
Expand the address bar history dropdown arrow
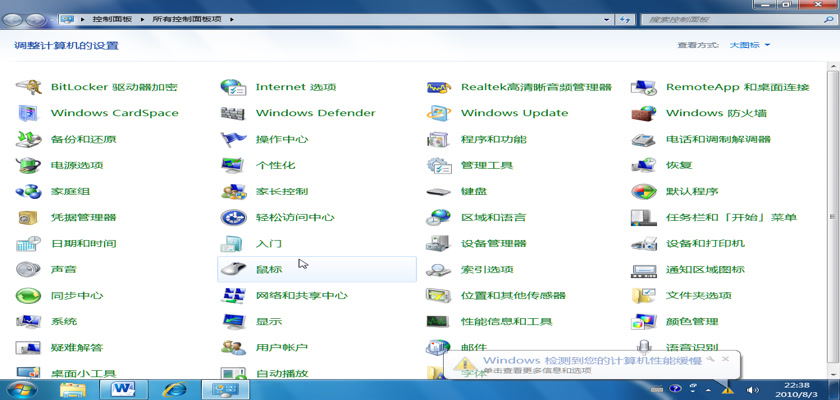coord(606,18)
